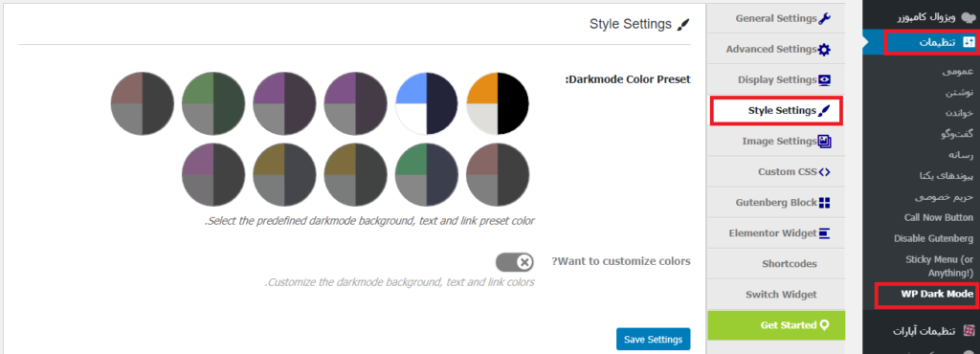The image size is (980, 354).
Task: Choose the green and dark green preset
Action: 213,103
